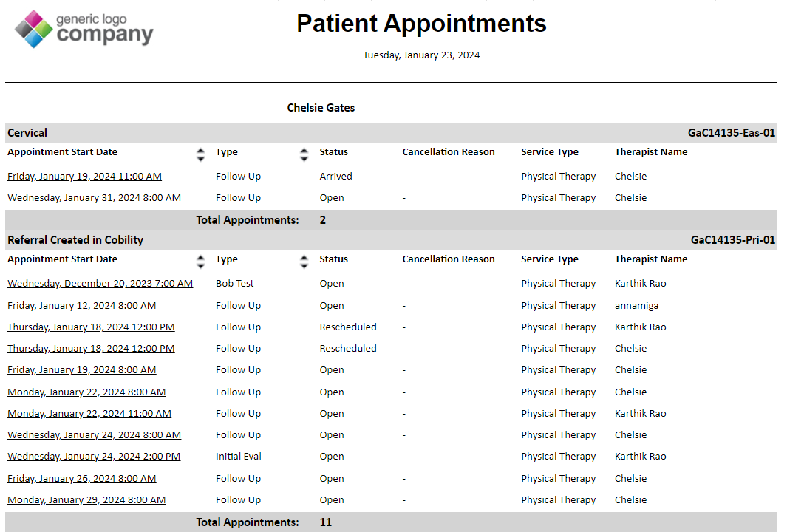Open Wednesday, January 31, 2024 8:00 AM appointment
The image size is (787, 532).
point(94,198)
